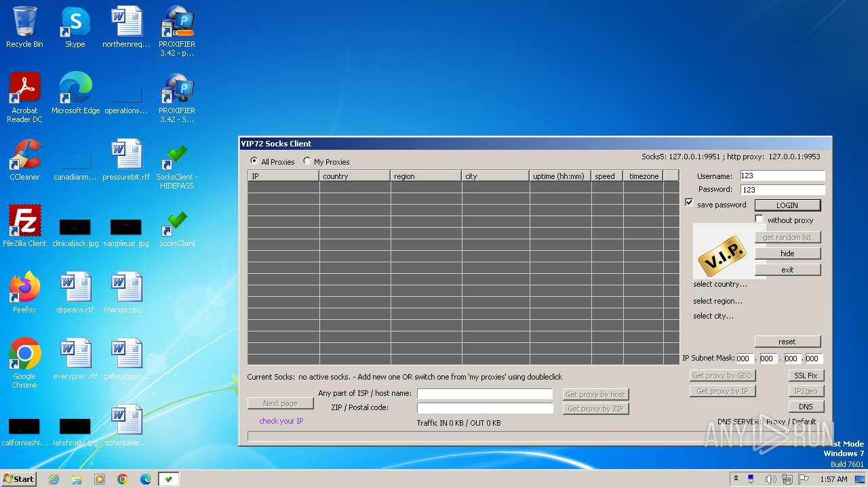Open Microsoft Edge desktop shortcut
This screenshot has width=868, height=488.
(75, 94)
